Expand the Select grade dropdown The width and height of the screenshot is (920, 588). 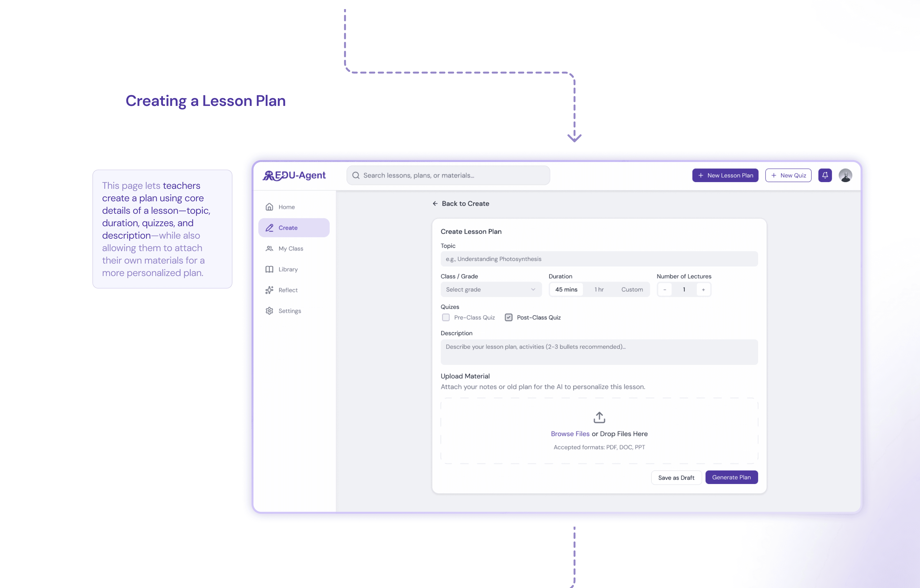click(x=491, y=290)
